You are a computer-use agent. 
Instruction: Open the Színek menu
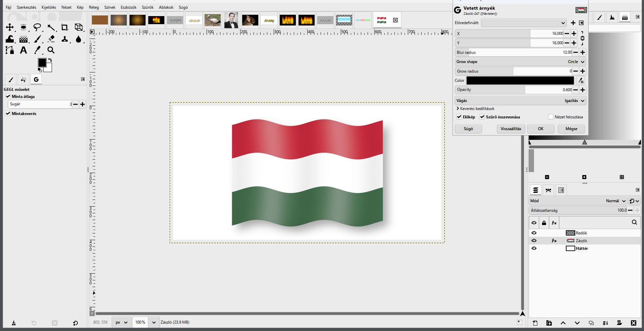click(x=110, y=7)
